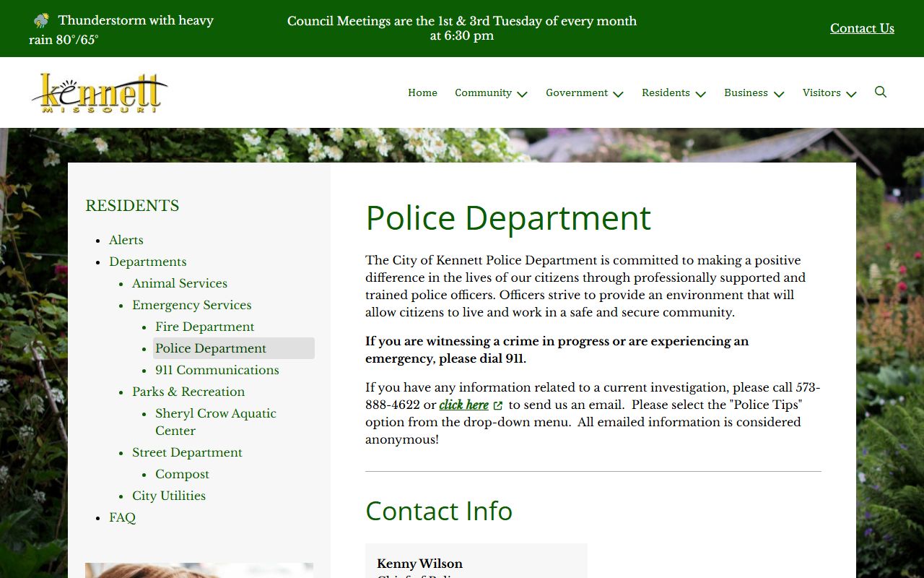Click external link icon beside 'click here'
Screen dimensions: 924x578
click(498, 405)
